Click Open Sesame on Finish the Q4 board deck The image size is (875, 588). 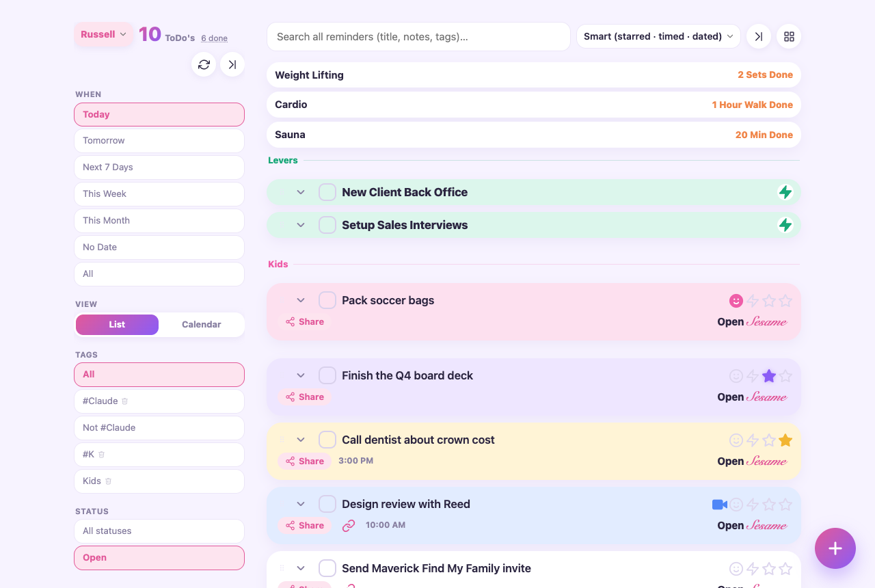click(x=752, y=397)
